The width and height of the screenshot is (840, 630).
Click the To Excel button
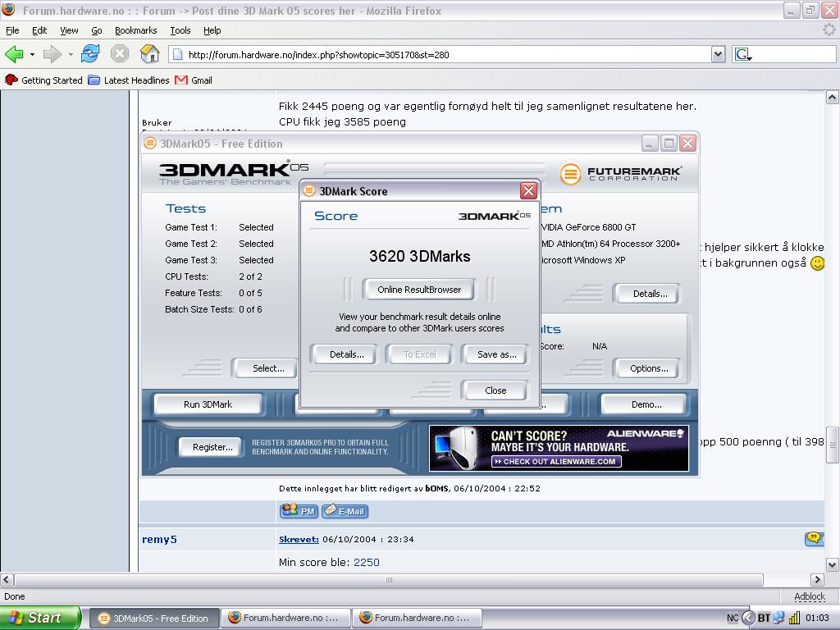[x=419, y=354]
